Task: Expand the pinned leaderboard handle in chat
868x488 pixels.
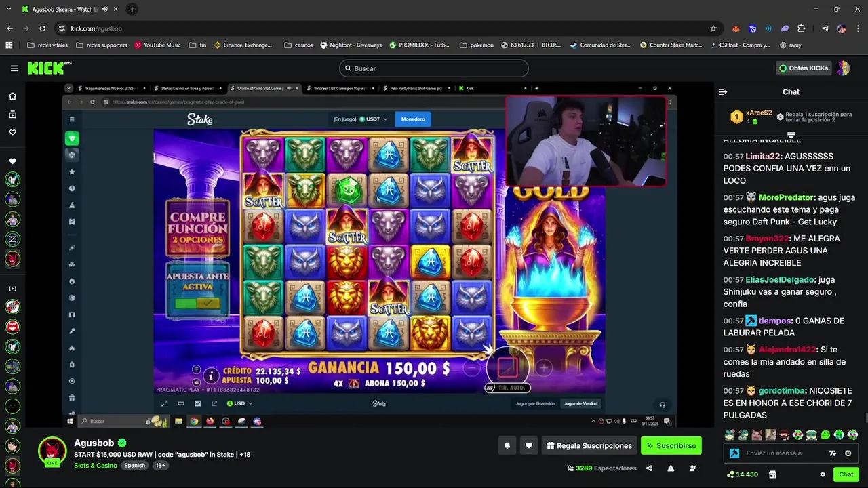Action: tap(791, 135)
